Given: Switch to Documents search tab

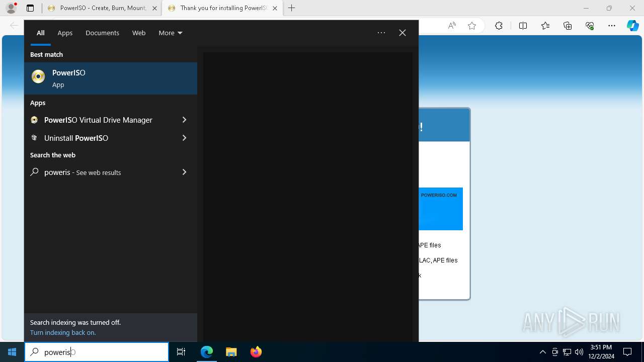Looking at the screenshot, I should click(102, 33).
